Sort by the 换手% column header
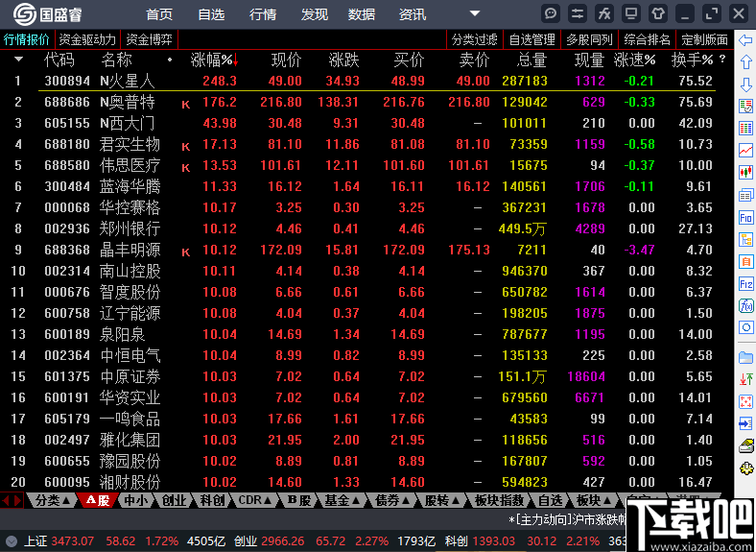 click(x=692, y=60)
